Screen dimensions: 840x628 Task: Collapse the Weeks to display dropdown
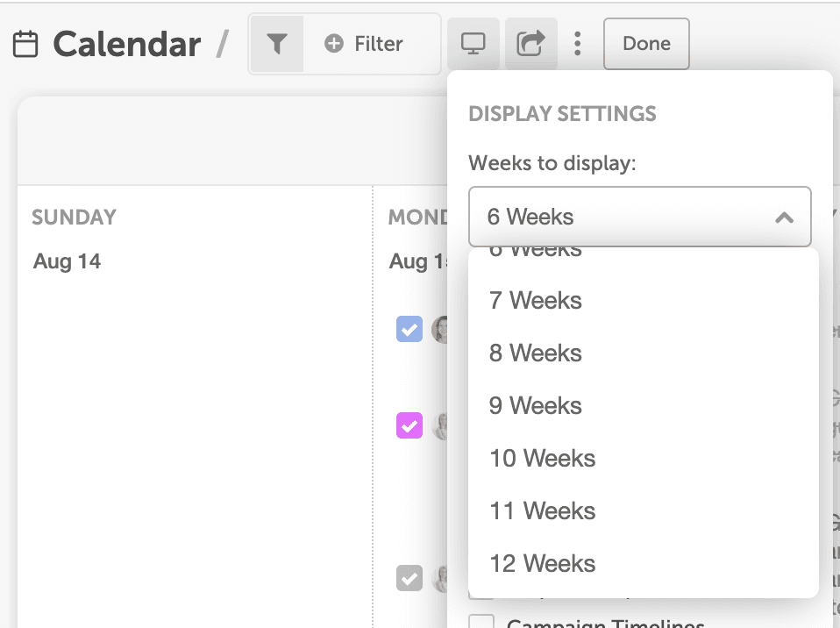click(x=639, y=217)
